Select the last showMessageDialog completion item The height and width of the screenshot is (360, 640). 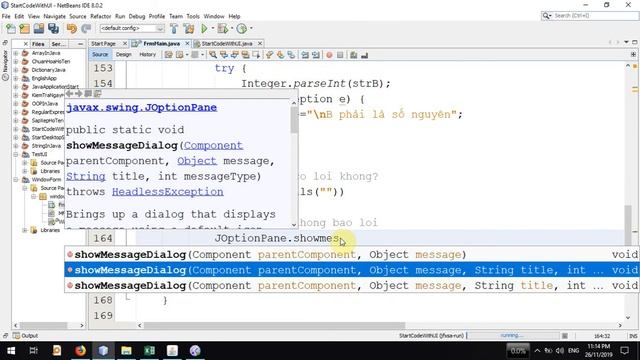(352, 285)
